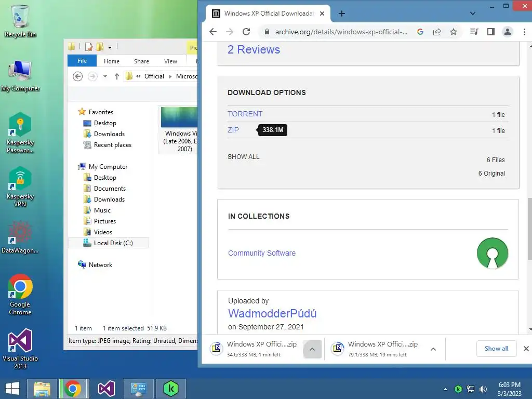Click the network tray icon

pyautogui.click(x=471, y=389)
